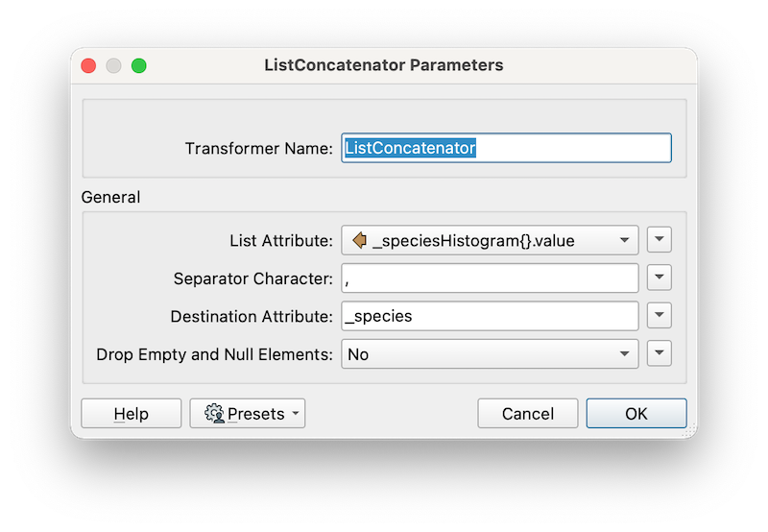Image resolution: width=768 pixels, height=532 pixels.
Task: Click the Presets gear icon
Action: point(214,414)
